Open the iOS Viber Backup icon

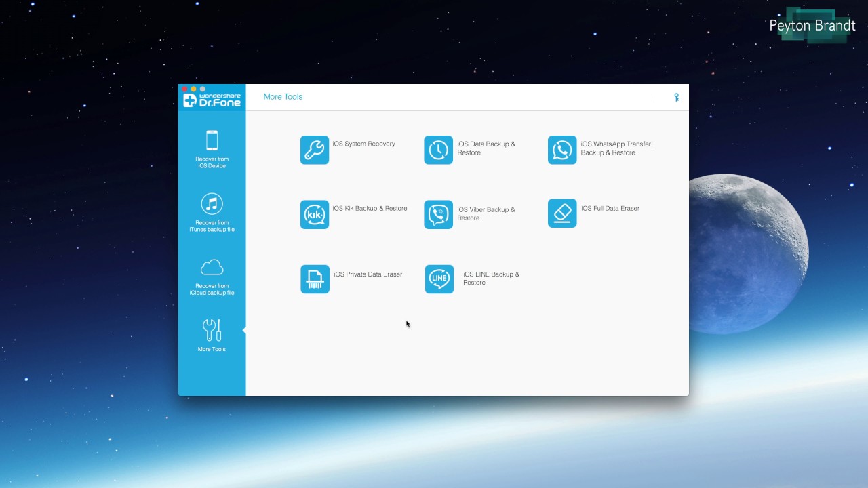pyautogui.click(x=438, y=215)
